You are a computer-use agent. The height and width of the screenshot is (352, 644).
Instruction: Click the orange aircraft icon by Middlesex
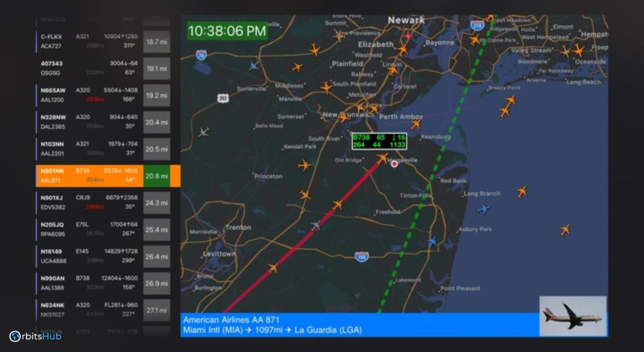(326, 88)
